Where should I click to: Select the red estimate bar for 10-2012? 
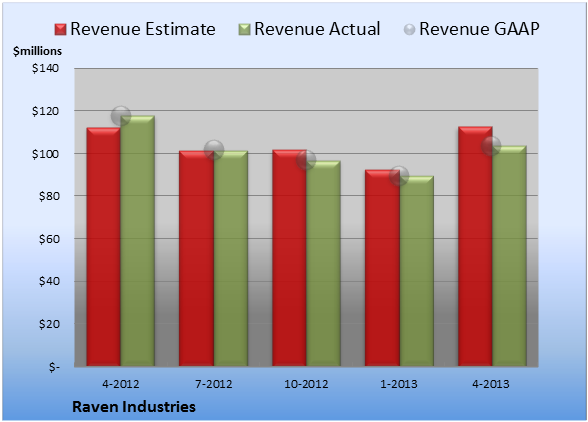tap(289, 258)
